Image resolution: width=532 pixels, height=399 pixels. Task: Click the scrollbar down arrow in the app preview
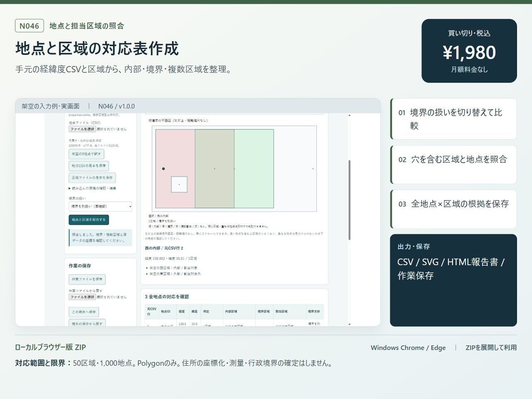coord(350,324)
